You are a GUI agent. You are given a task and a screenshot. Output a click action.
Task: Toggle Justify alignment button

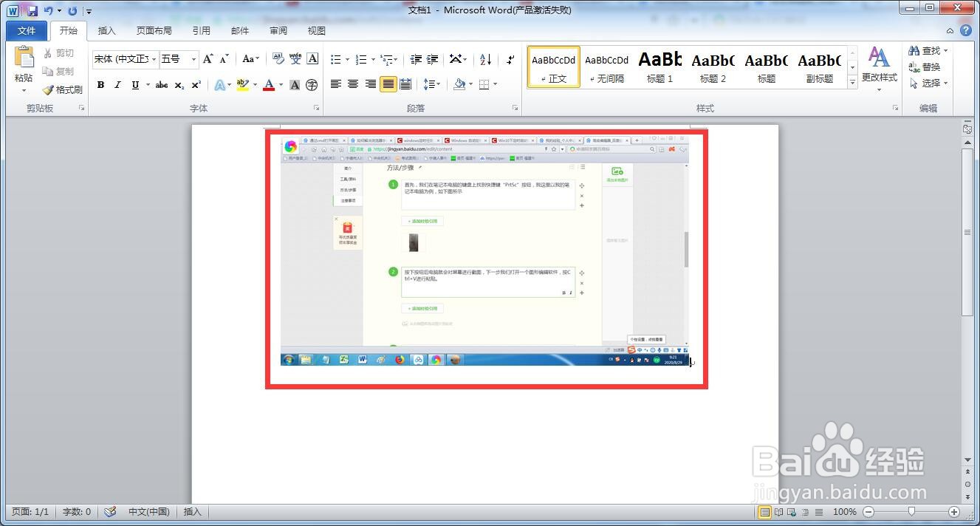coord(388,84)
